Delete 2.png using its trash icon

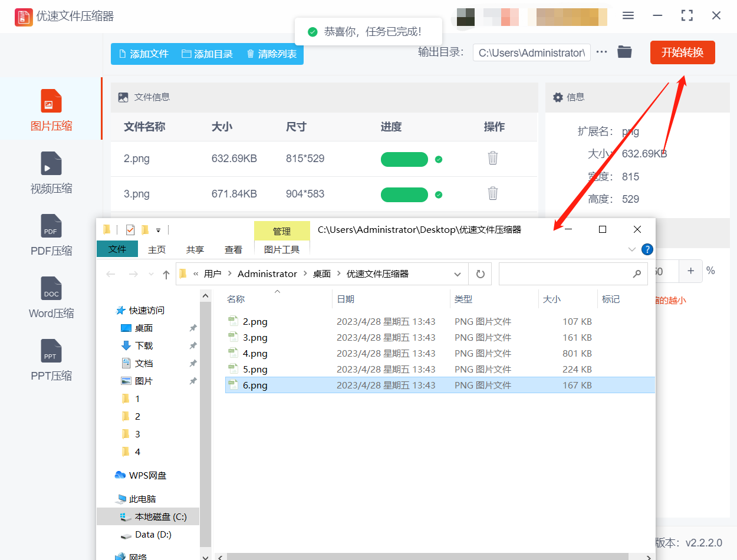[x=493, y=159]
